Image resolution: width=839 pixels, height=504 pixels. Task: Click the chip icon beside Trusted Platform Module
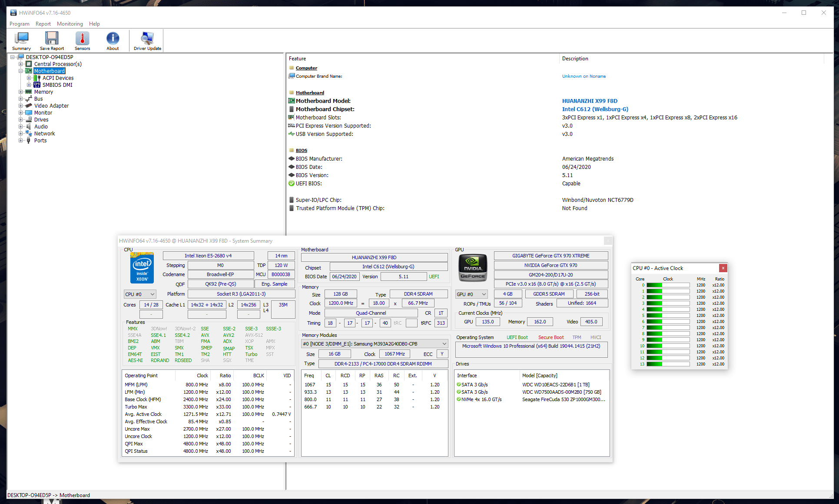click(292, 208)
